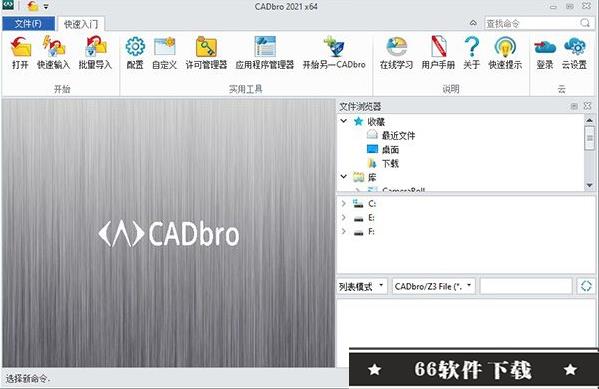Close the 文件浏览器 panel
599x389 pixels.
click(588, 106)
